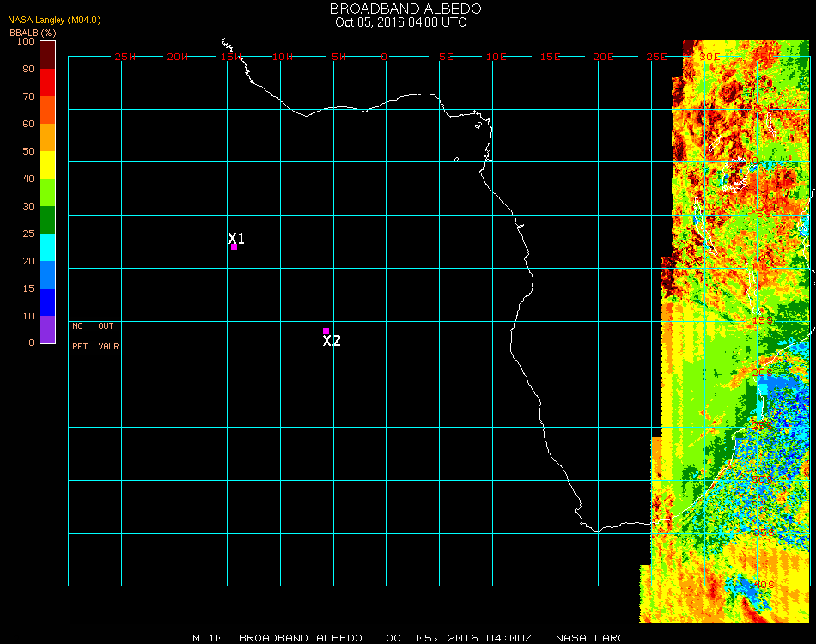Select the dark blue 10-15 legend swatch
816x644 pixels.
coord(47,302)
